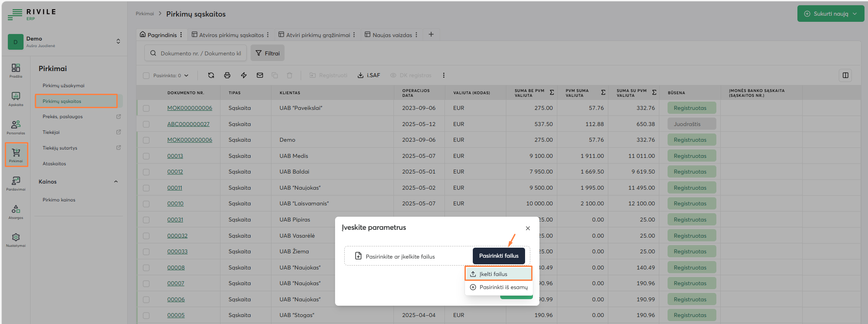The height and width of the screenshot is (324, 868).
Task: Choose Įkelti failus from the menu
Action: (x=498, y=274)
